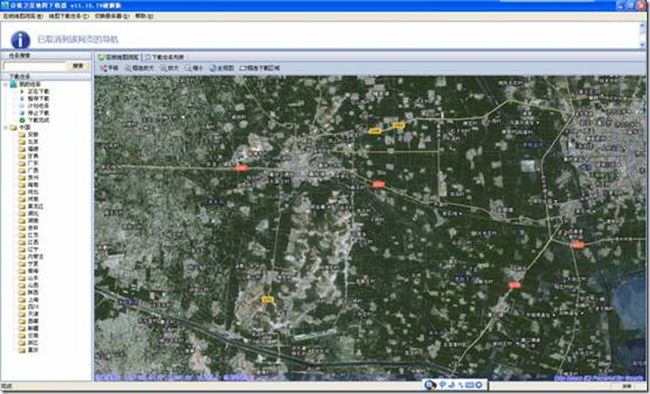This screenshot has width=650, height=394.
Task: Select 江西 in the region tree
Action: pos(29,242)
